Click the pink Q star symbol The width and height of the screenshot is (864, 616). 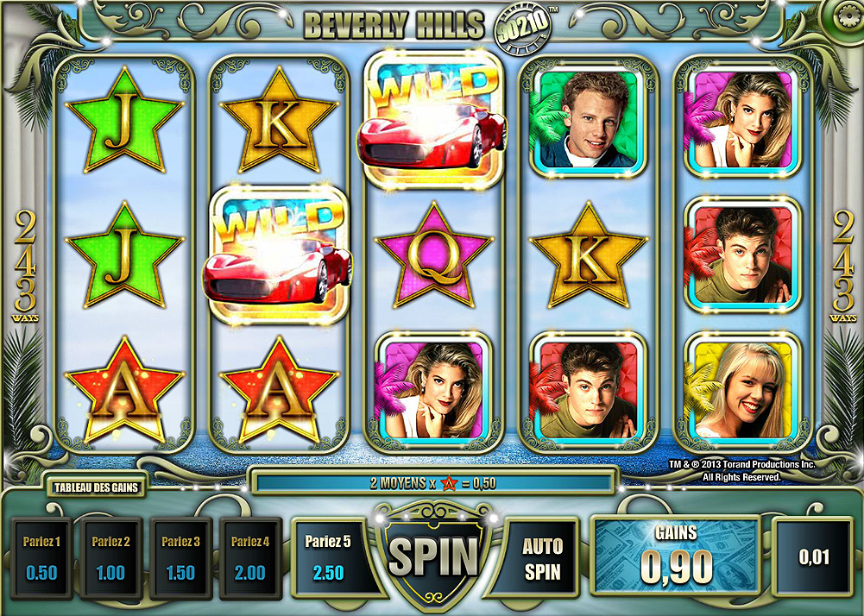(432, 255)
